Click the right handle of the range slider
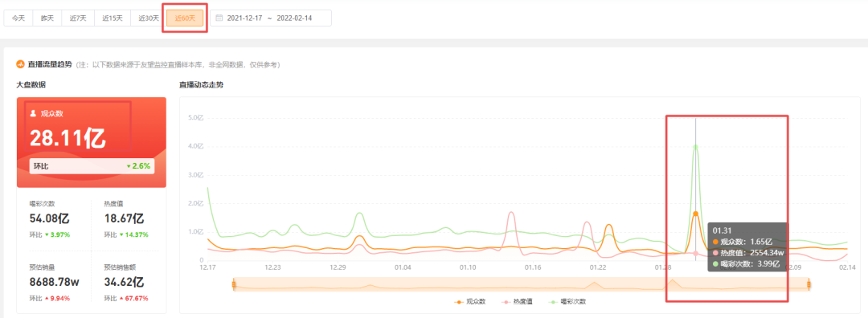The width and height of the screenshot is (868, 318). click(x=809, y=285)
